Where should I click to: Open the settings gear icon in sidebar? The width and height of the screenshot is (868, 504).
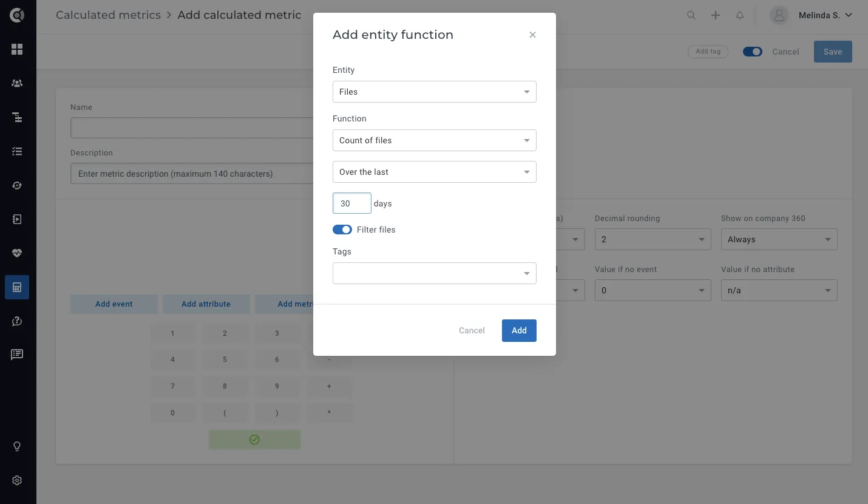(17, 480)
